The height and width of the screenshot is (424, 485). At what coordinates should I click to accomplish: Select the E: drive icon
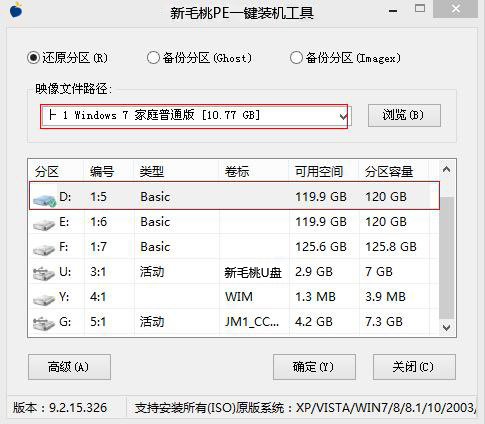point(44,224)
